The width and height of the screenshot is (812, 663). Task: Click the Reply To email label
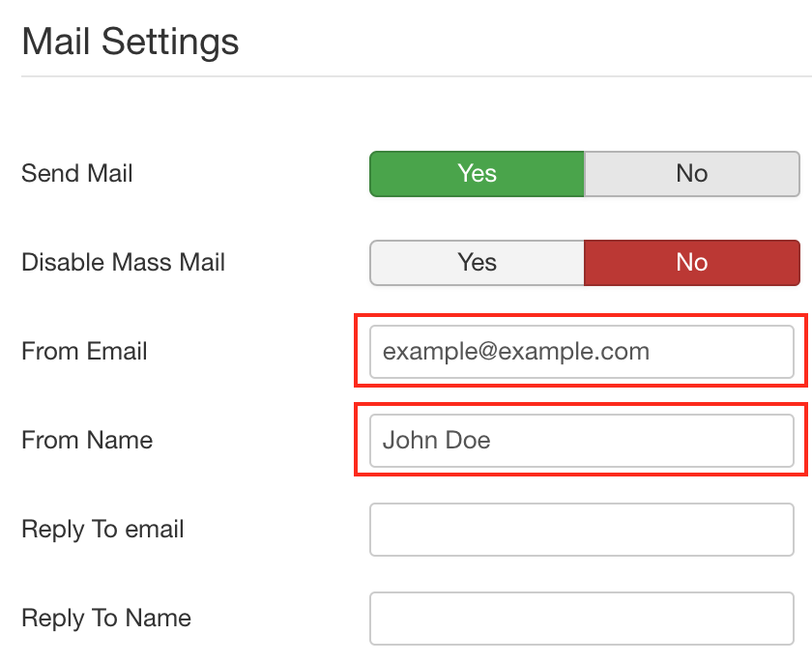(x=102, y=530)
